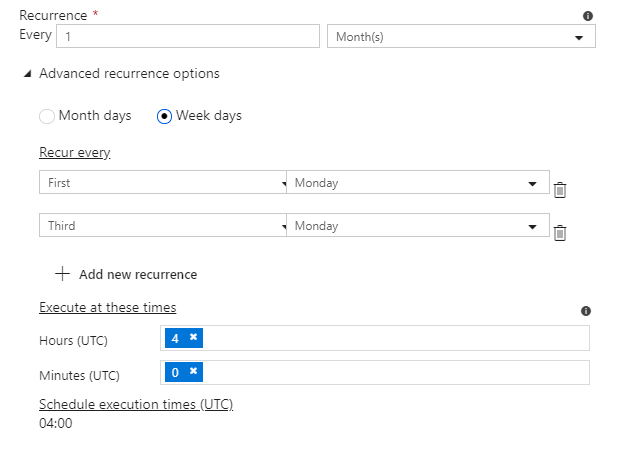Click the info icon beside Execute at these times

[x=586, y=311]
